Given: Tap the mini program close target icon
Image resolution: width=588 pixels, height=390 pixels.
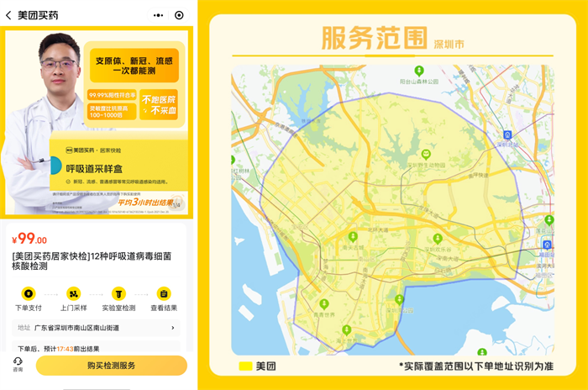Looking at the screenshot, I should tap(179, 15).
